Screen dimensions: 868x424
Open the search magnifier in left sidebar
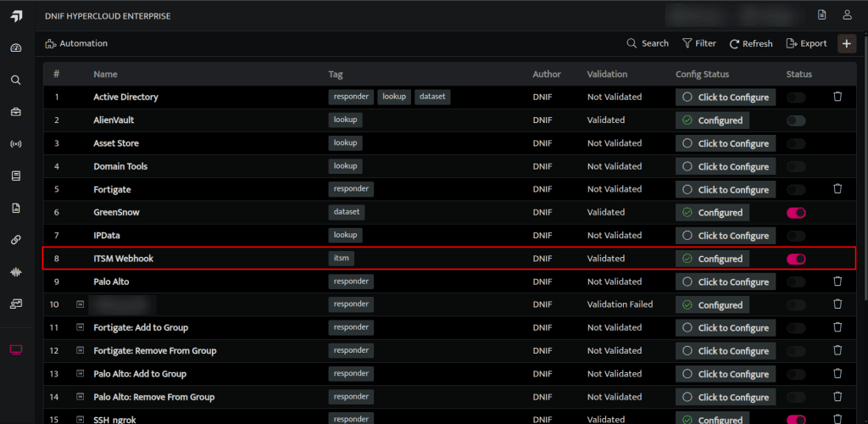coord(16,81)
